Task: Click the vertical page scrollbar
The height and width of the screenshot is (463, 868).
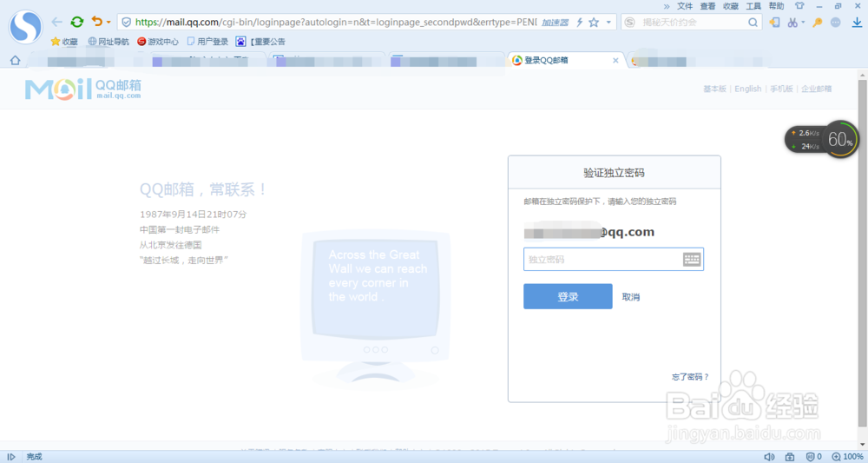Action: coord(863,253)
